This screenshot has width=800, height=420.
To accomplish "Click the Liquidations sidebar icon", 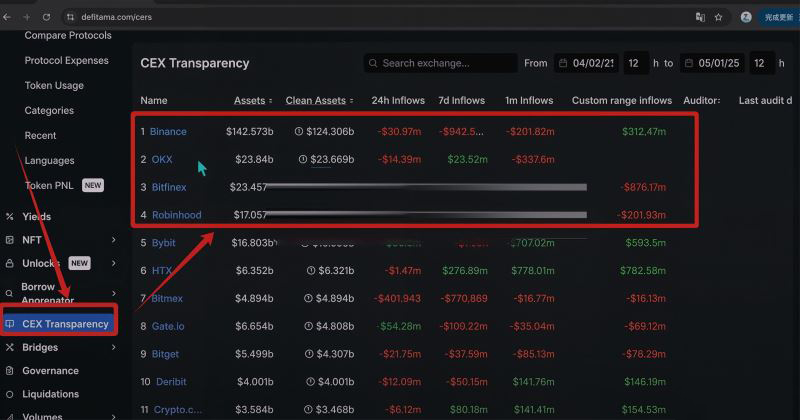I will 9,394.
